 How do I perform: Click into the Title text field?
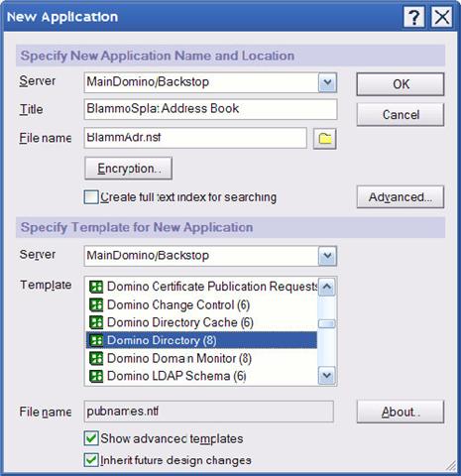tap(210, 109)
